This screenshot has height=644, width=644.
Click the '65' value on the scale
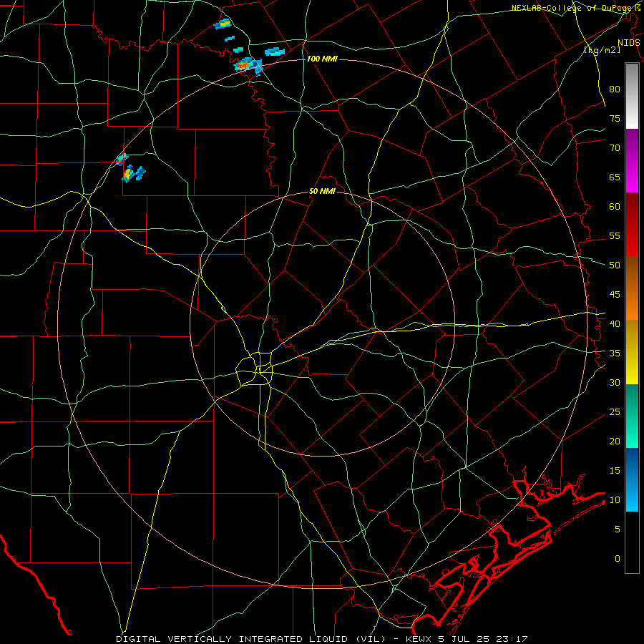coord(615,177)
